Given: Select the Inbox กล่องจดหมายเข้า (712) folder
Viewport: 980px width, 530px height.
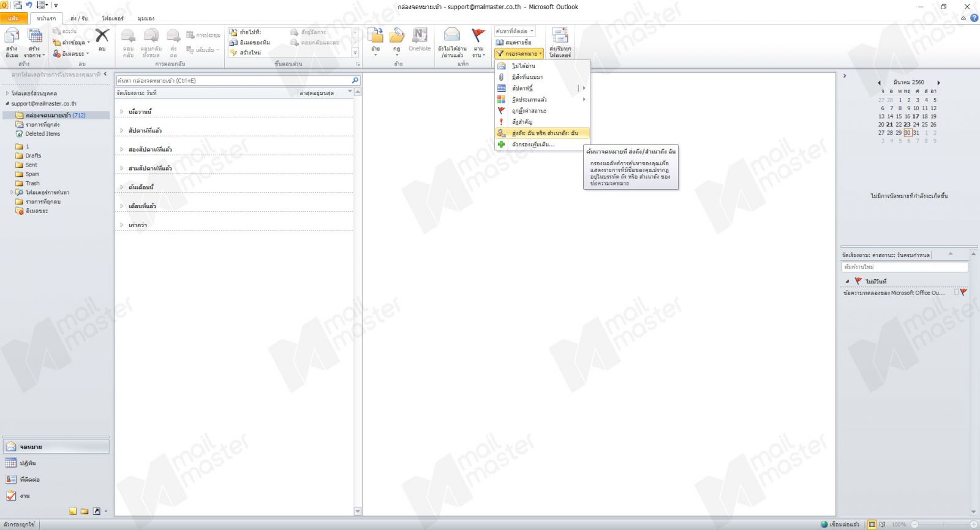Looking at the screenshot, I should click(x=55, y=115).
